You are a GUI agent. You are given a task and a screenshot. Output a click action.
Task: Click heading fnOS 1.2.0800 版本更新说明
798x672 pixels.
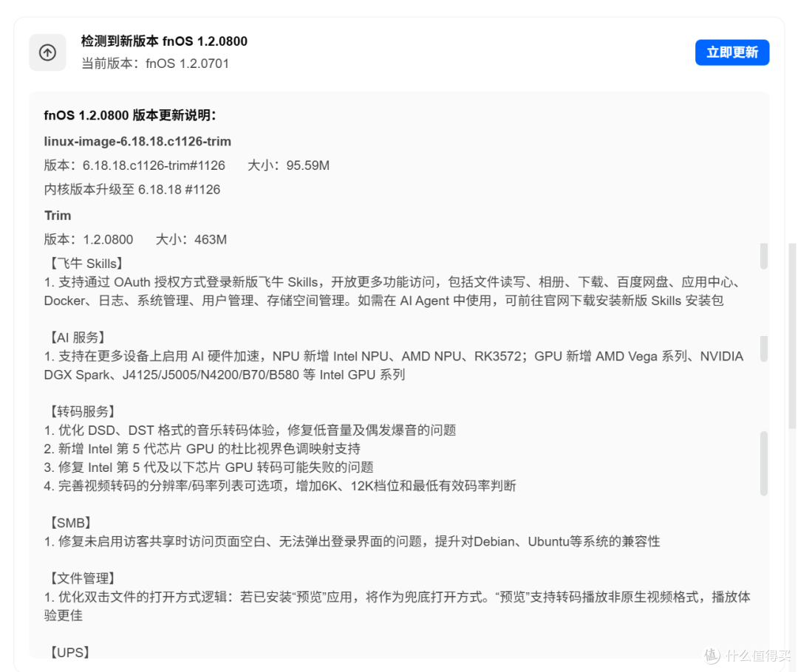coord(130,115)
